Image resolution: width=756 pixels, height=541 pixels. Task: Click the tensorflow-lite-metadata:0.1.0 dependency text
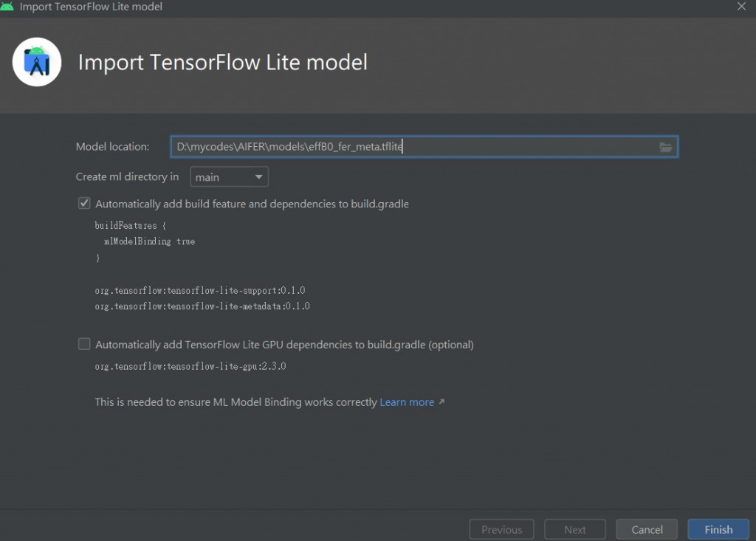[202, 306]
